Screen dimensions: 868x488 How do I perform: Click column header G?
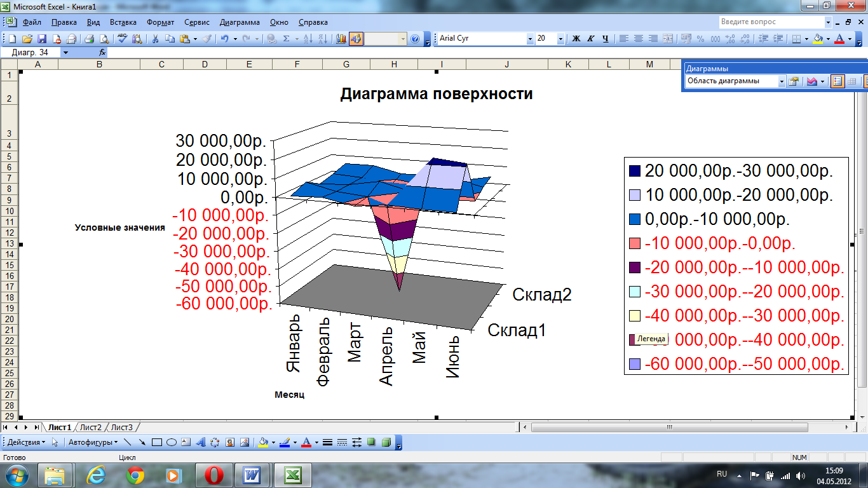pyautogui.click(x=346, y=64)
